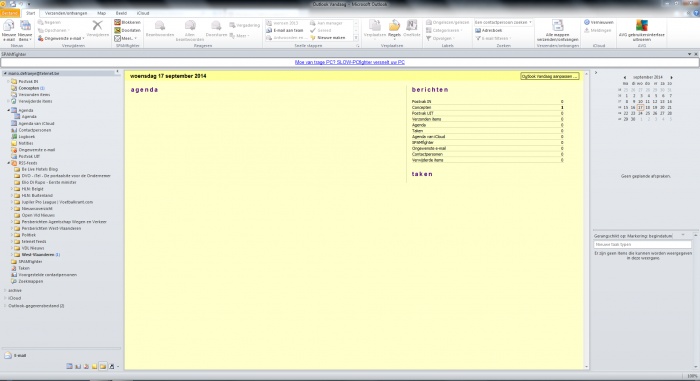Close the SPAMfighter toolbar
The width and height of the screenshot is (700, 381).
click(696, 54)
